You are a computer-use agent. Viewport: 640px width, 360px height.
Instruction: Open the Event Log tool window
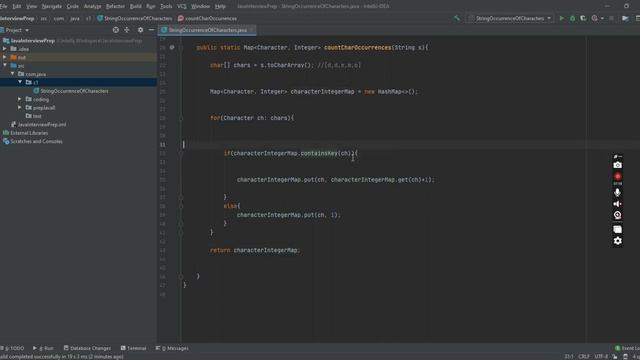coord(628,348)
